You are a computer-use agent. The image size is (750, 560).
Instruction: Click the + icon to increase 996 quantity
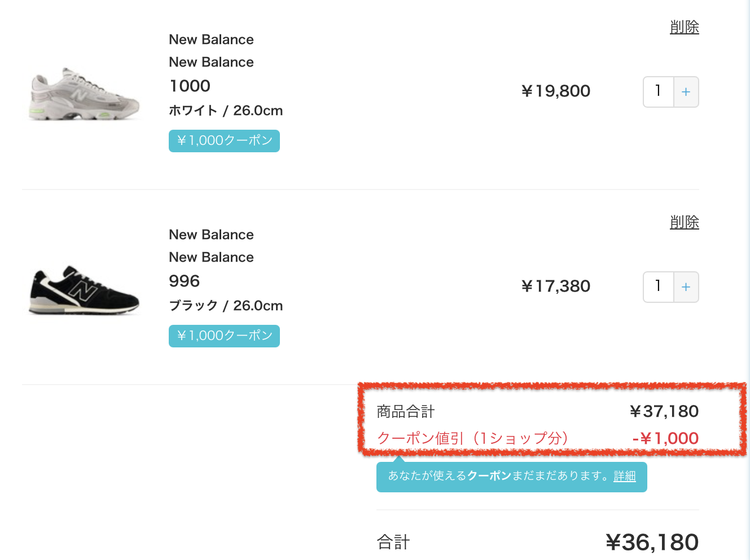pos(686,286)
